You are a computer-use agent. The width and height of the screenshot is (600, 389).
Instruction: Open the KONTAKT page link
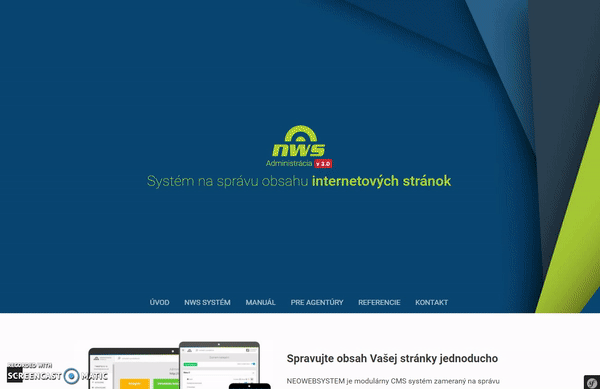tap(432, 303)
